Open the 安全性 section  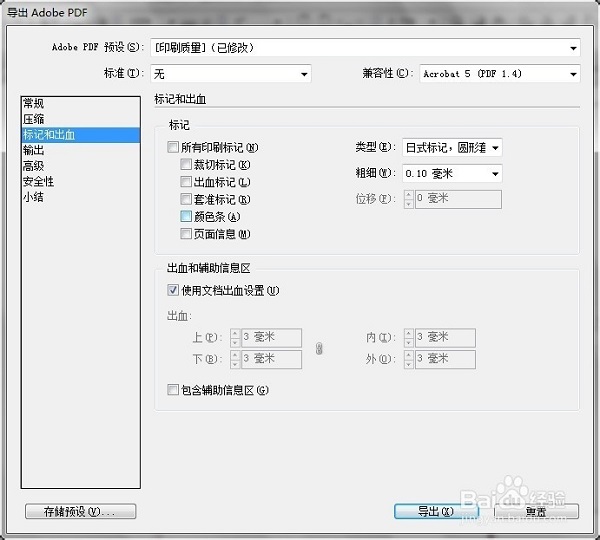tap(38, 181)
